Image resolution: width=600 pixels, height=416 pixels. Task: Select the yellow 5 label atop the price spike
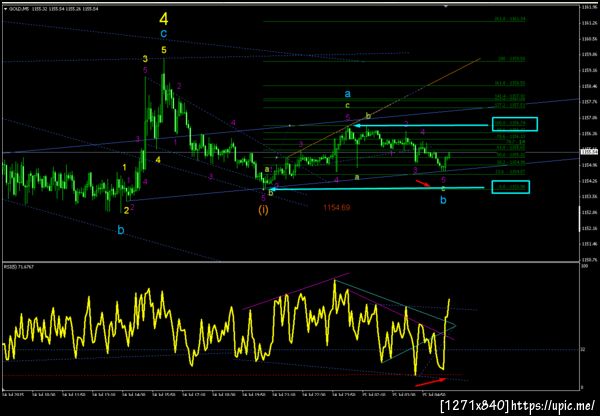tap(164, 50)
